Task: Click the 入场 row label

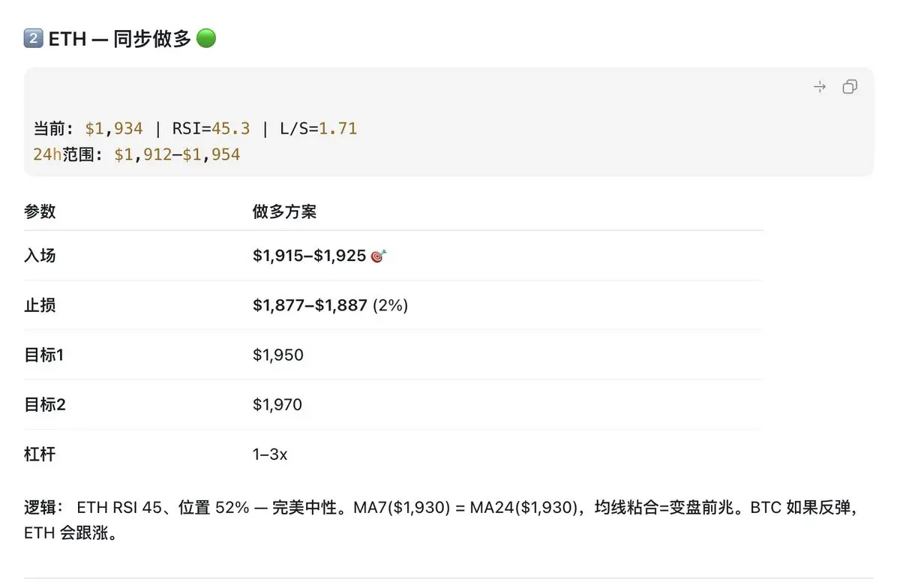Action: click(x=40, y=256)
